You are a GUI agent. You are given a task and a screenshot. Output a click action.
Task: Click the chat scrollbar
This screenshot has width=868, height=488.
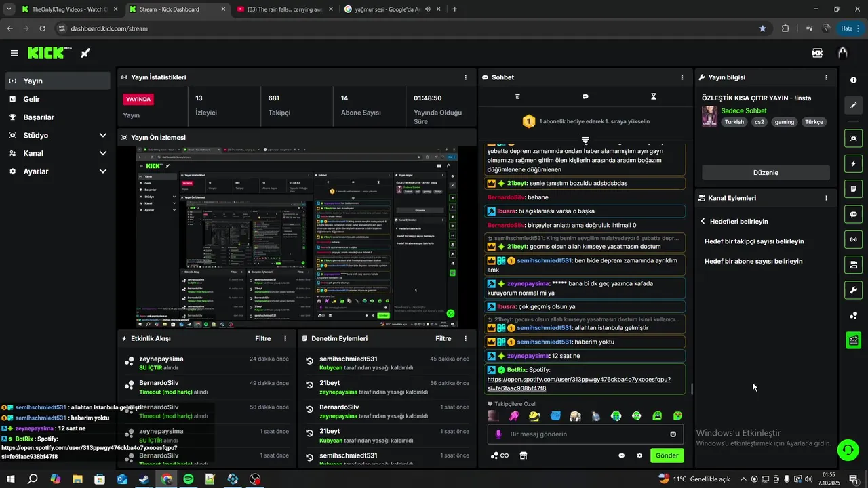692,389
